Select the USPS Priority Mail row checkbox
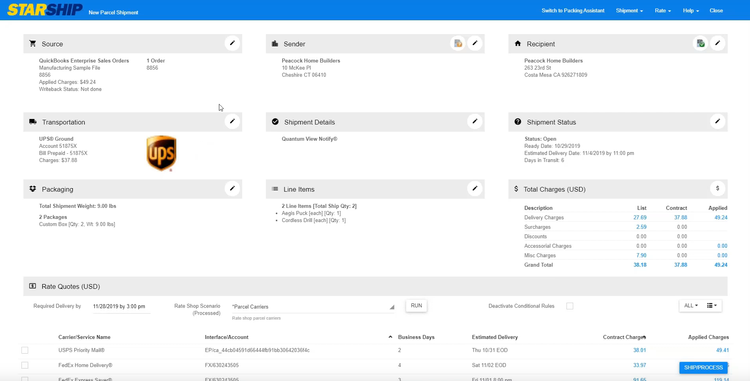The image size is (750, 381). (25, 350)
